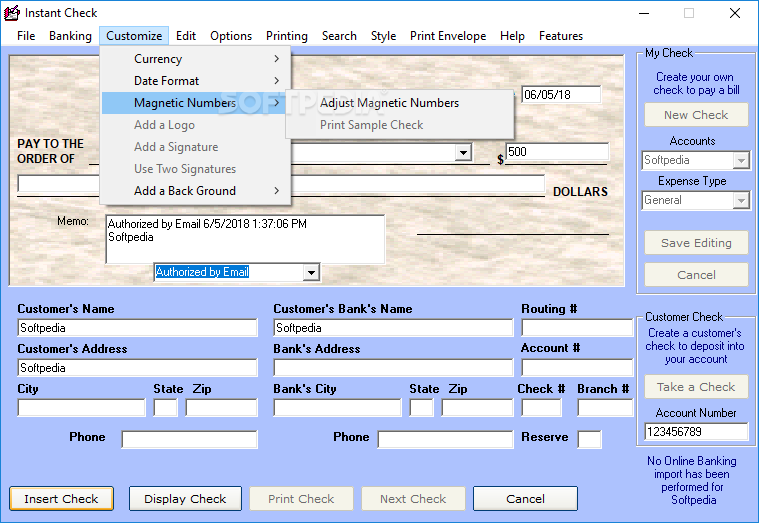Close the Instant Check window
The width and height of the screenshot is (759, 523).
pyautogui.click(x=735, y=13)
